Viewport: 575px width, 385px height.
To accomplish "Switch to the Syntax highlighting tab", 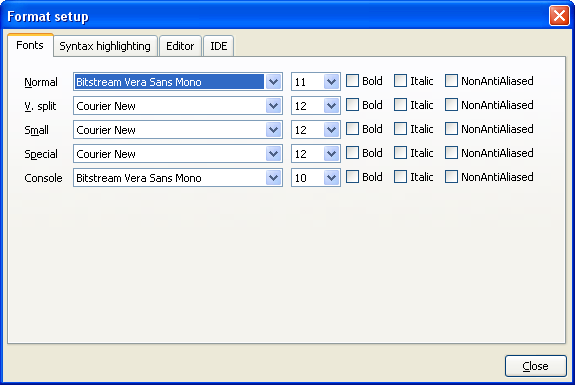I will 105,46.
